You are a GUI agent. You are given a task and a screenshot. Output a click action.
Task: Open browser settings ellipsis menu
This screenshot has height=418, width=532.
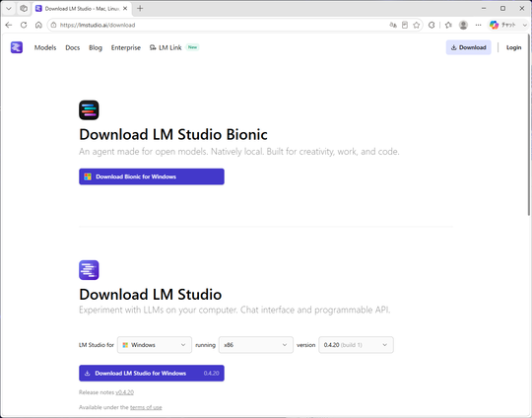[x=478, y=25]
